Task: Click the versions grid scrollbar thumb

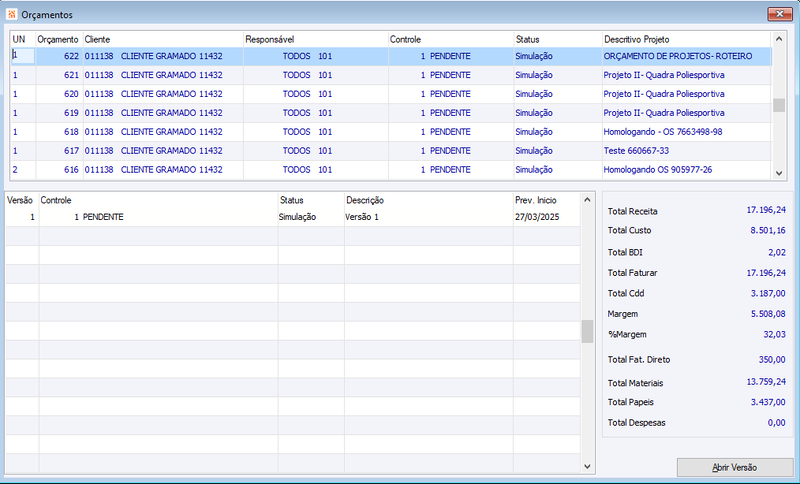Action: coord(587,332)
